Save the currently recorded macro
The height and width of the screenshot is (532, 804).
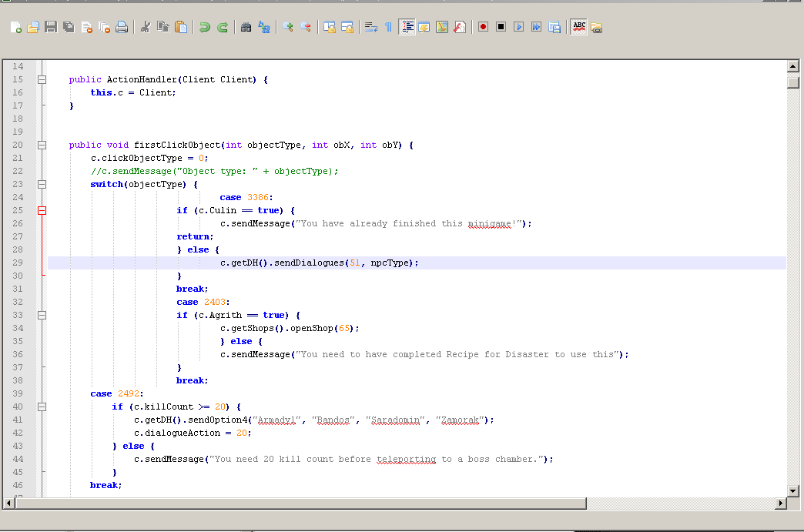tap(554, 27)
